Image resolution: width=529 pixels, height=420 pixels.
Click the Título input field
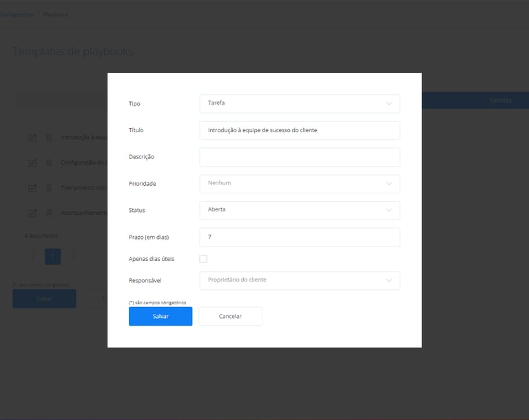click(300, 130)
